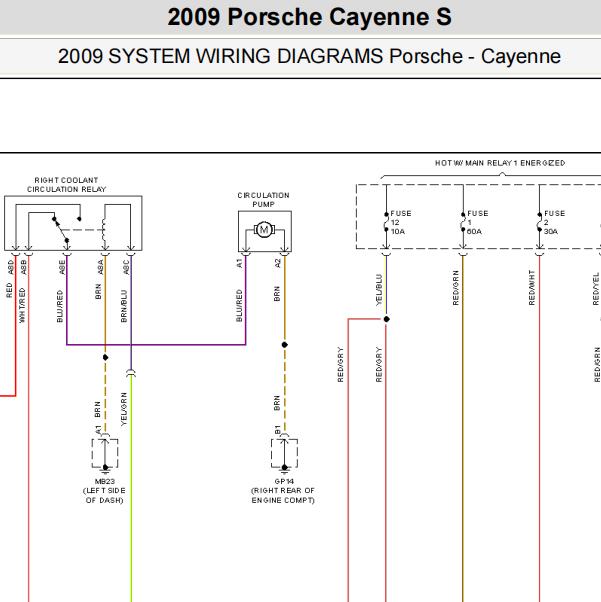Click 'GP14 (RIGHT REAR OF ENGINE COMPT)' label

pos(283,491)
